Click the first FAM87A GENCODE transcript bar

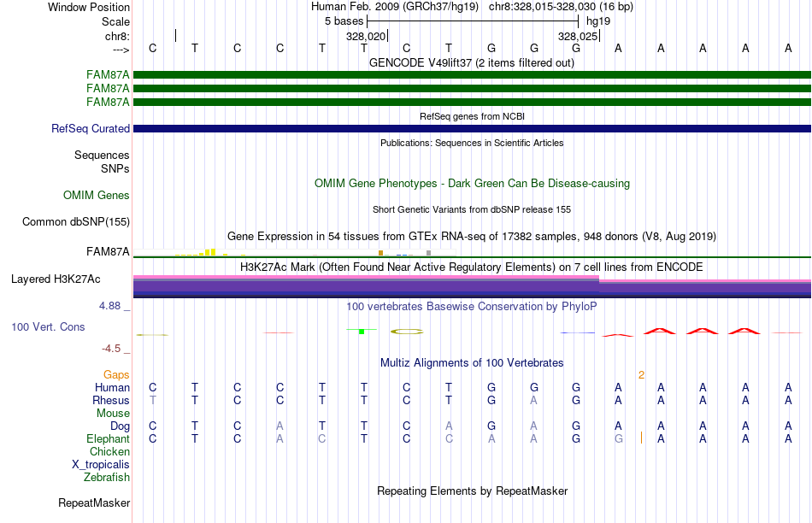tap(472, 75)
